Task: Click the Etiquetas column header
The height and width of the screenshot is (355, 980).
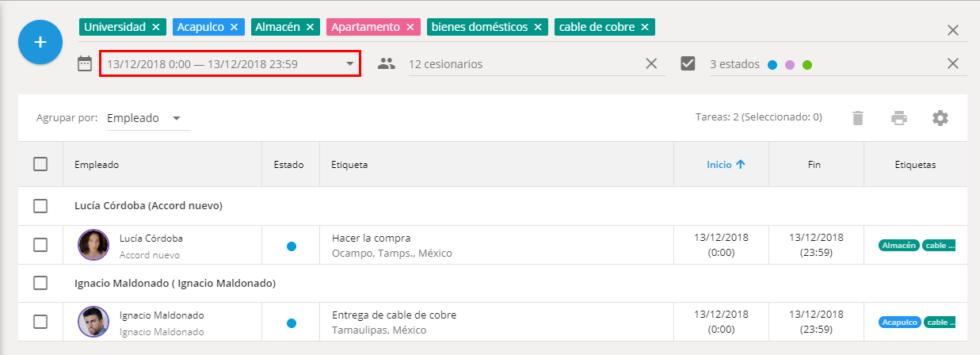Action: (915, 165)
